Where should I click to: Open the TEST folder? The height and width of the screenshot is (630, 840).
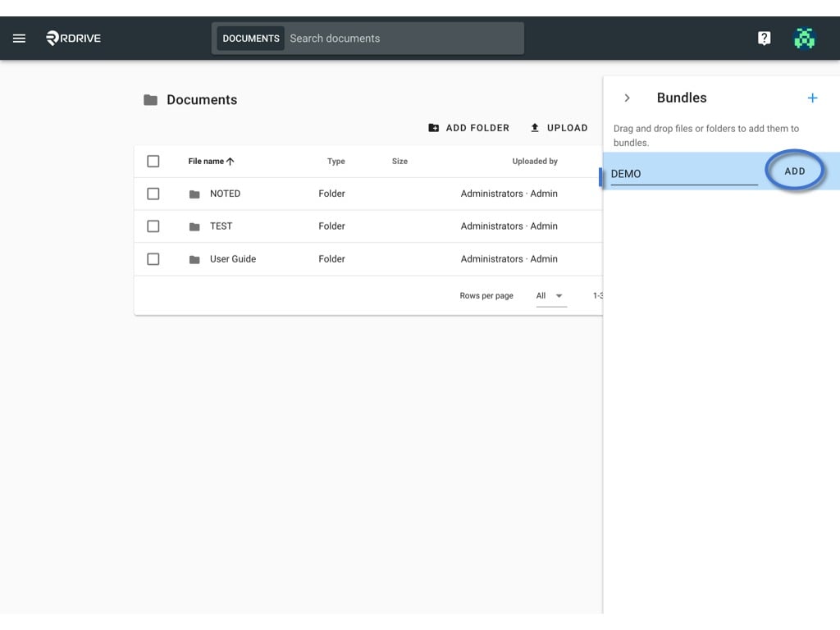(221, 226)
